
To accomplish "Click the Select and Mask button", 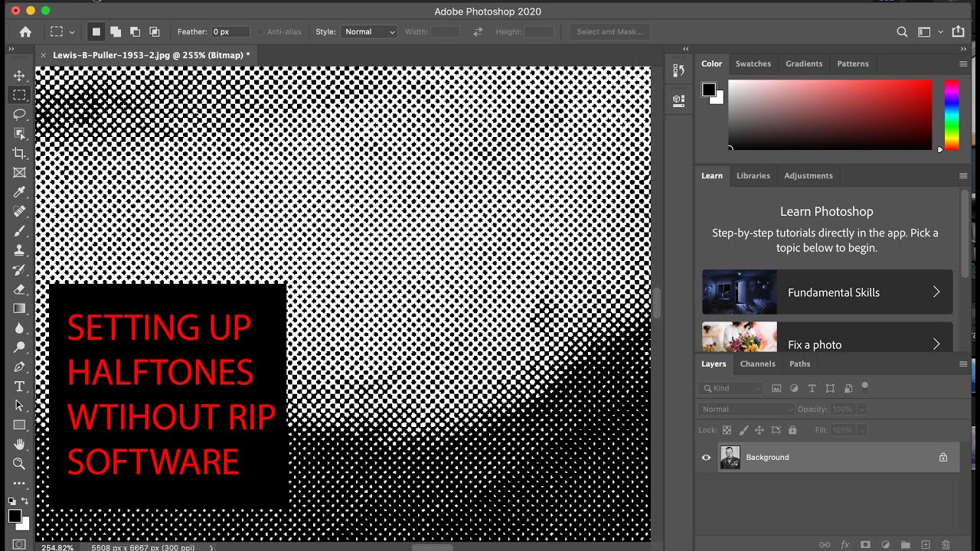I will click(x=609, y=31).
